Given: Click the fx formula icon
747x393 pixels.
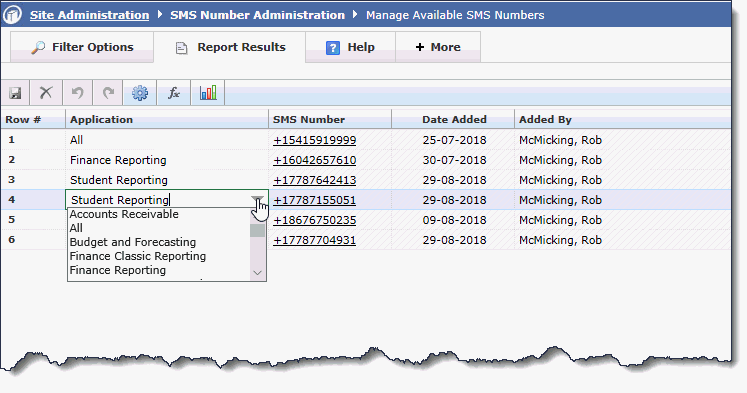Looking at the screenshot, I should pos(174,92).
